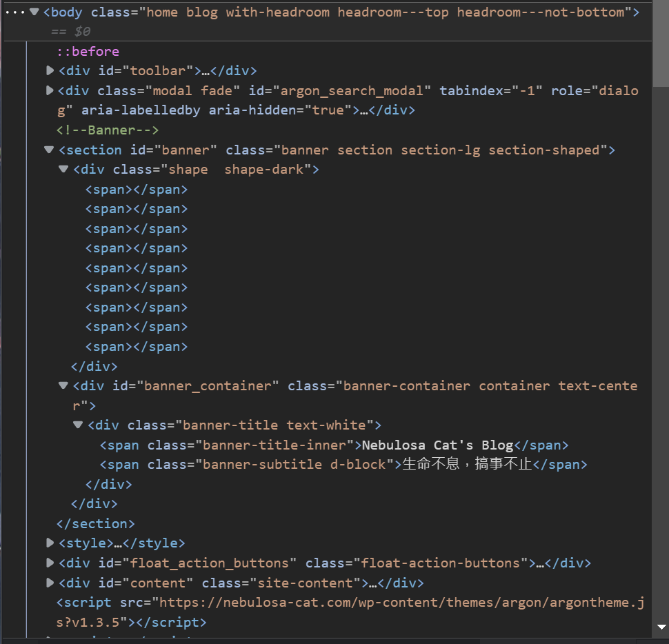The width and height of the screenshot is (669, 644).
Task: Collapse the banner_container div node
Action: (63, 385)
